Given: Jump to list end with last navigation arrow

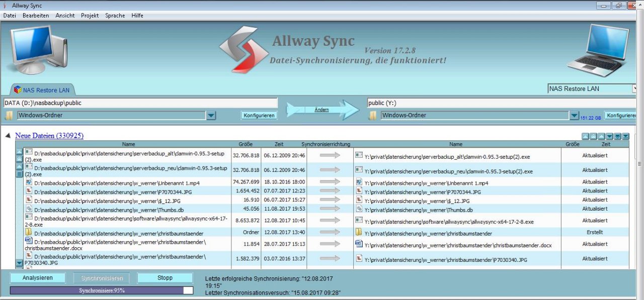Looking at the screenshot, I should pos(625,136).
